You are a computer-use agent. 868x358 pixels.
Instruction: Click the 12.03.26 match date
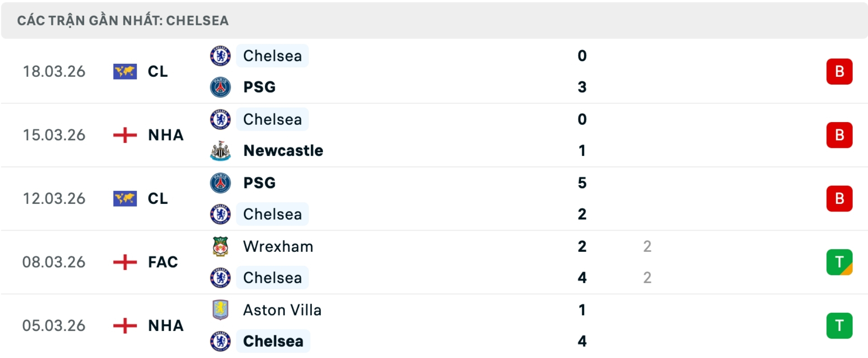54,198
